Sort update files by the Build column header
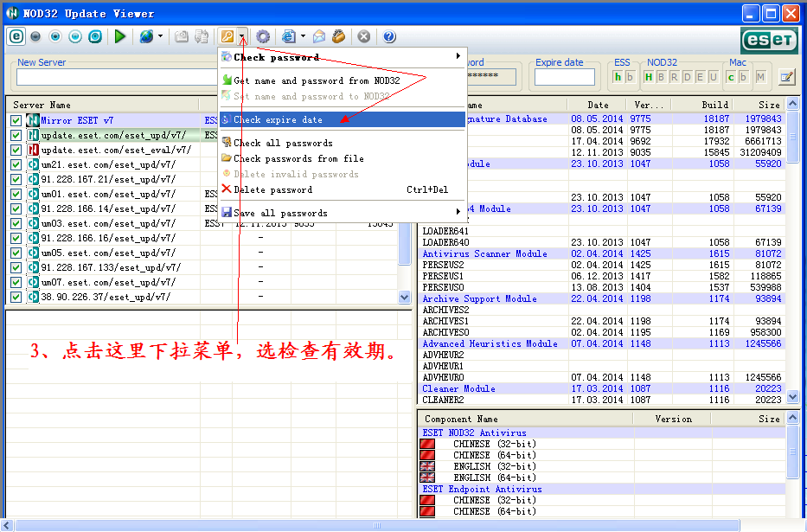Image resolution: width=807 pixels, height=532 pixels. [702, 105]
